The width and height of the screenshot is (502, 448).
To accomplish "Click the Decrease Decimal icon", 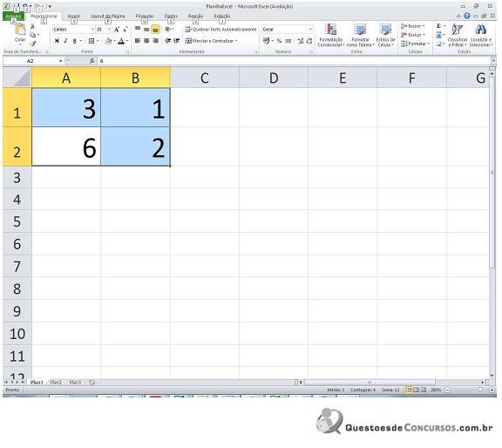I will pos(309,41).
